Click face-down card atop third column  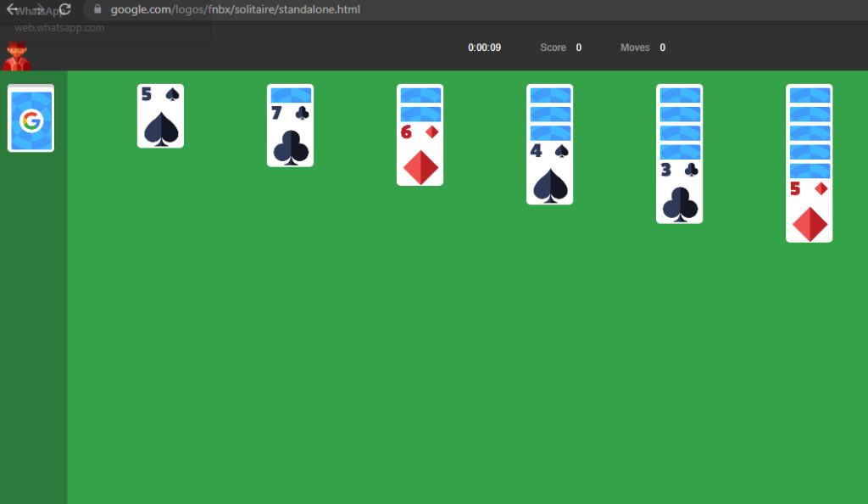[x=420, y=93]
